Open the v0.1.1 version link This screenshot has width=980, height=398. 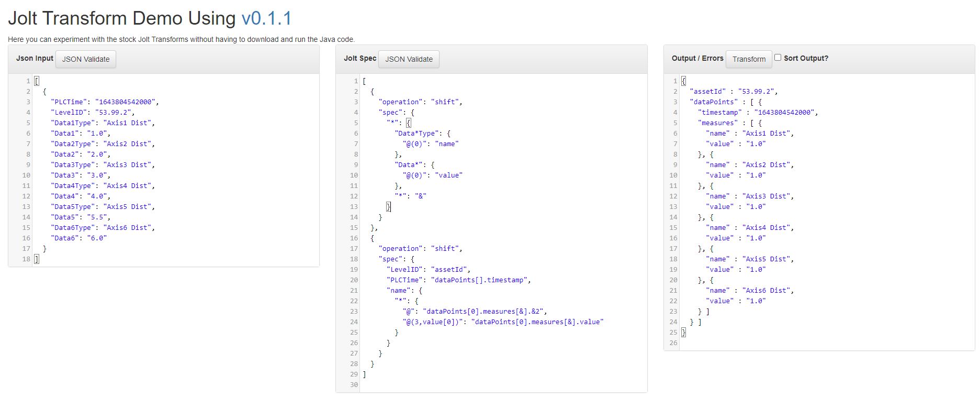coord(266,18)
